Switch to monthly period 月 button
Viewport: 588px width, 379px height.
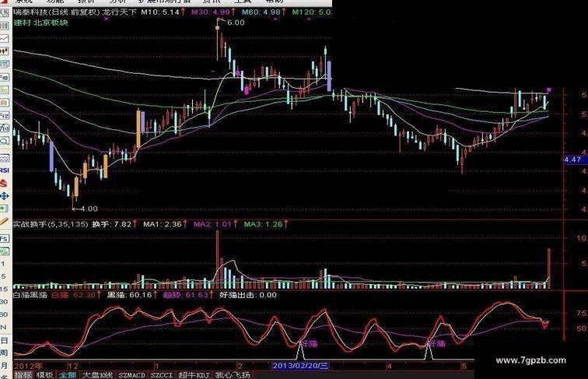[4, 366]
